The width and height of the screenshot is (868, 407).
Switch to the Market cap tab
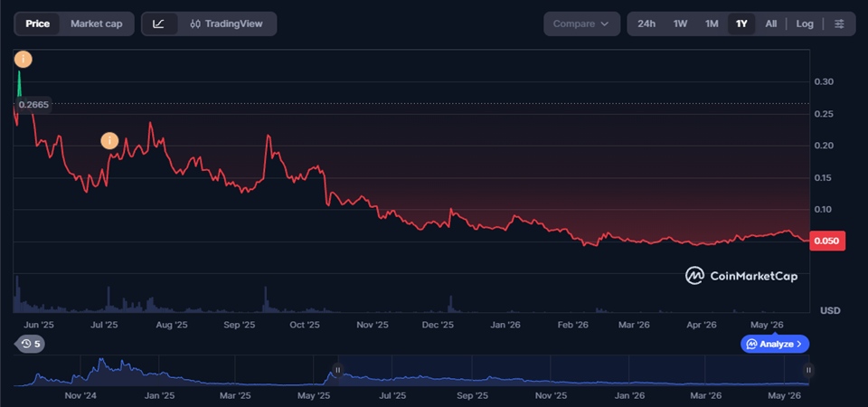coord(97,24)
